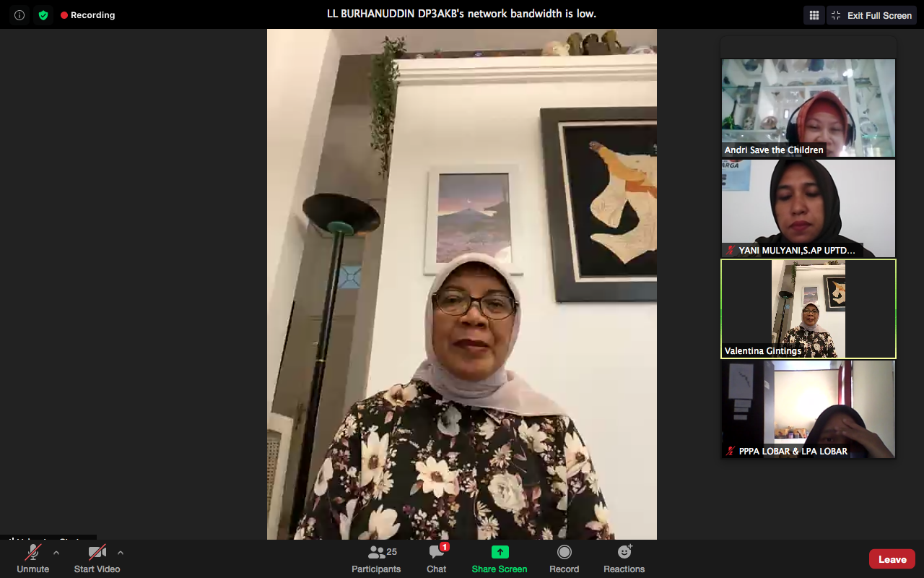Click the green Share Screen icon

tap(500, 553)
